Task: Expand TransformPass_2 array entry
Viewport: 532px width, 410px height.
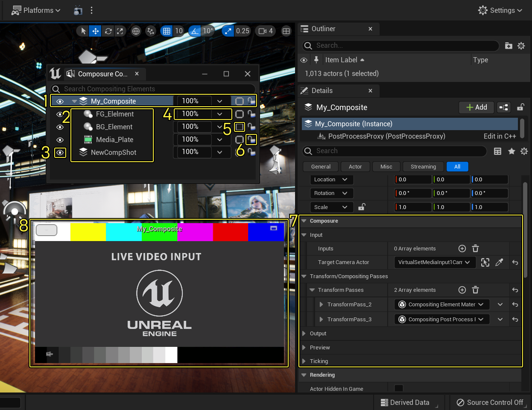Action: 321,305
